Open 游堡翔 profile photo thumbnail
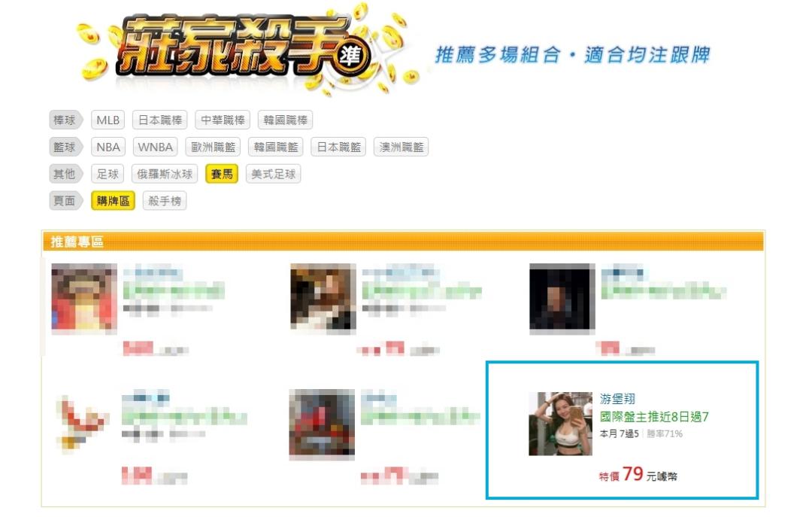Viewport: 812px width, 517px height. [x=560, y=424]
